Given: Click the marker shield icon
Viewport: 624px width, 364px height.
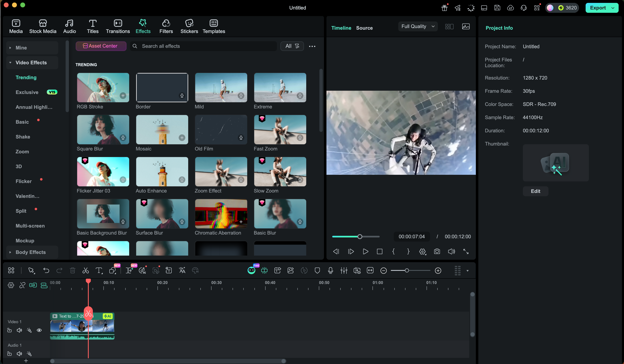Looking at the screenshot, I should pos(317,271).
